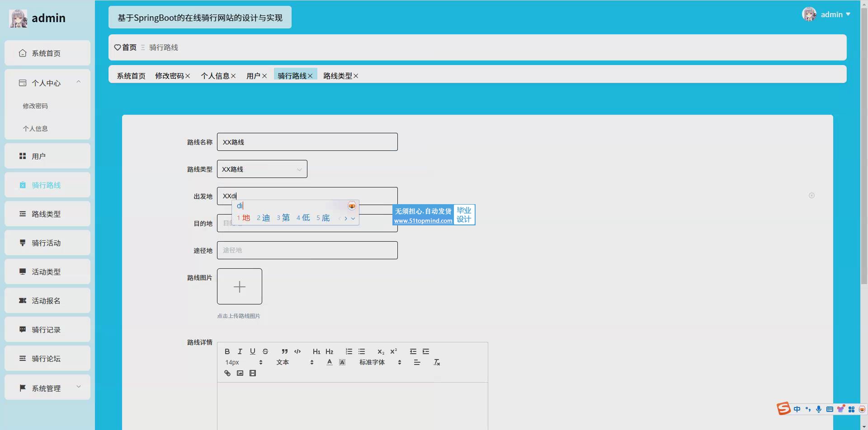Insert an image into route details
The height and width of the screenshot is (430, 868).
[240, 373]
